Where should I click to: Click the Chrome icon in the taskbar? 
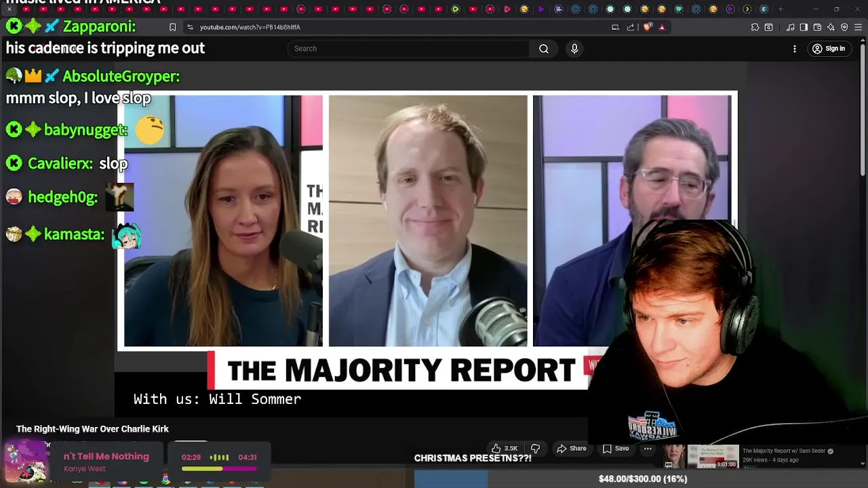click(165, 480)
